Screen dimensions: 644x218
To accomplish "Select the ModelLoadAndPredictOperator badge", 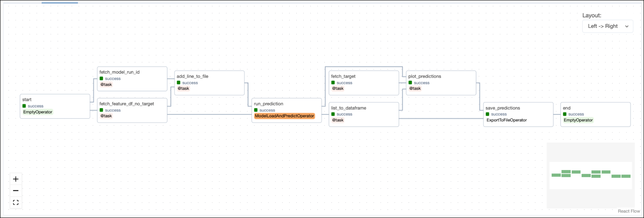I will [284, 116].
